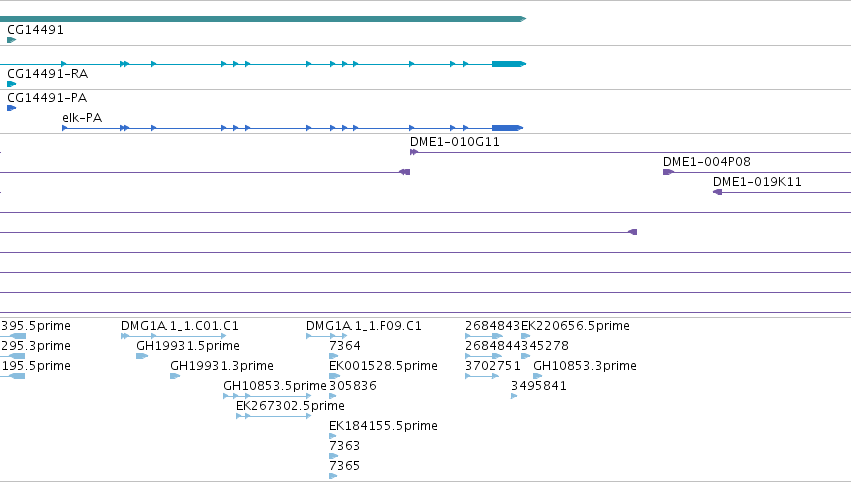The height and width of the screenshot is (482, 851).
Task: Select the small glyph under 3495841
Action: point(514,396)
